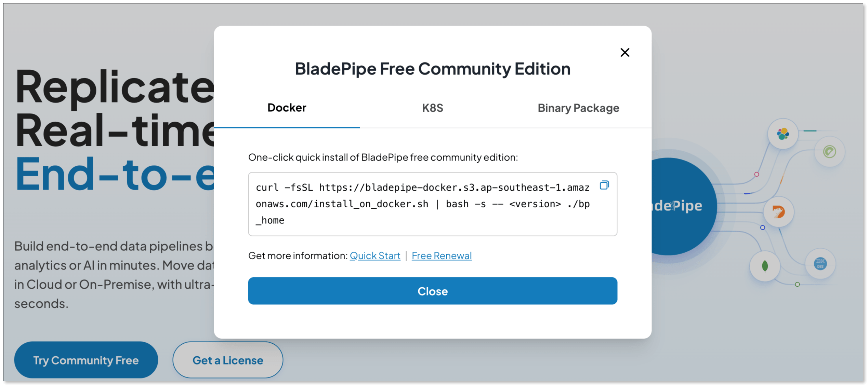Screen dimensions: 868x386
Task: Click the blue BladePipe hub circle
Action: [x=681, y=206]
